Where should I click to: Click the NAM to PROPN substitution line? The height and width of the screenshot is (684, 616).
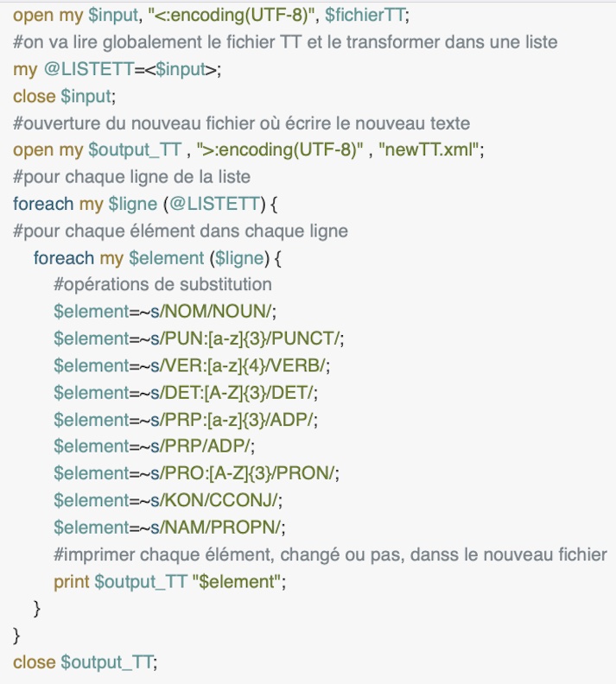point(169,528)
